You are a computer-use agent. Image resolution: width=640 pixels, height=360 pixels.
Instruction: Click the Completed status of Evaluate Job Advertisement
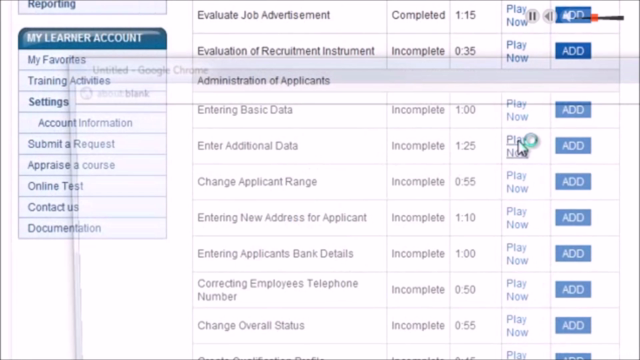pos(418,15)
